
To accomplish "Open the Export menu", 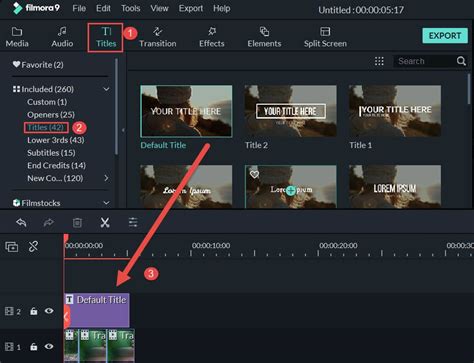I will pyautogui.click(x=191, y=8).
